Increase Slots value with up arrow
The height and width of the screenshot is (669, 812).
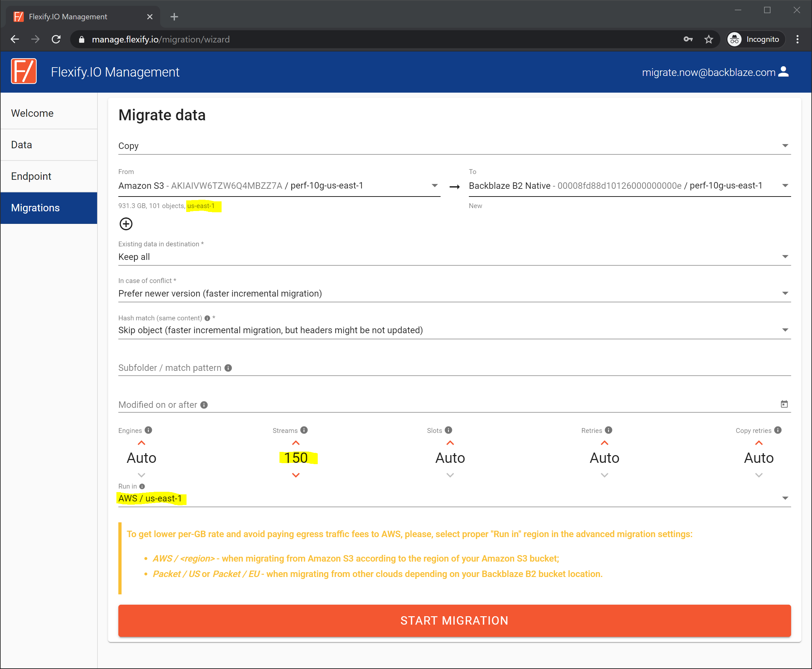pos(450,443)
